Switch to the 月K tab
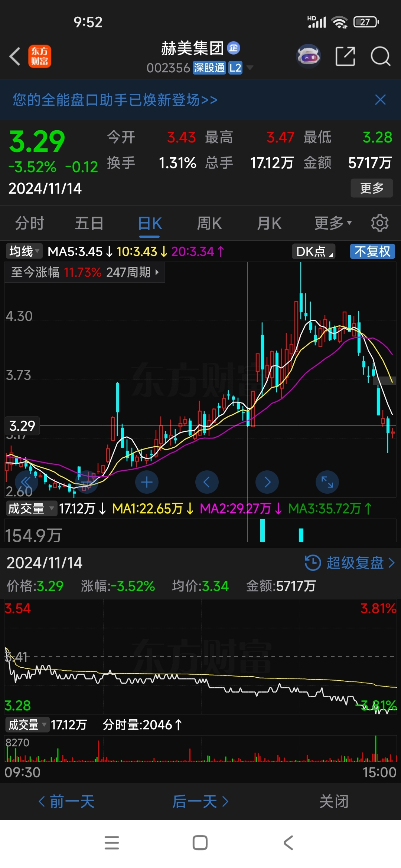 (x=269, y=223)
